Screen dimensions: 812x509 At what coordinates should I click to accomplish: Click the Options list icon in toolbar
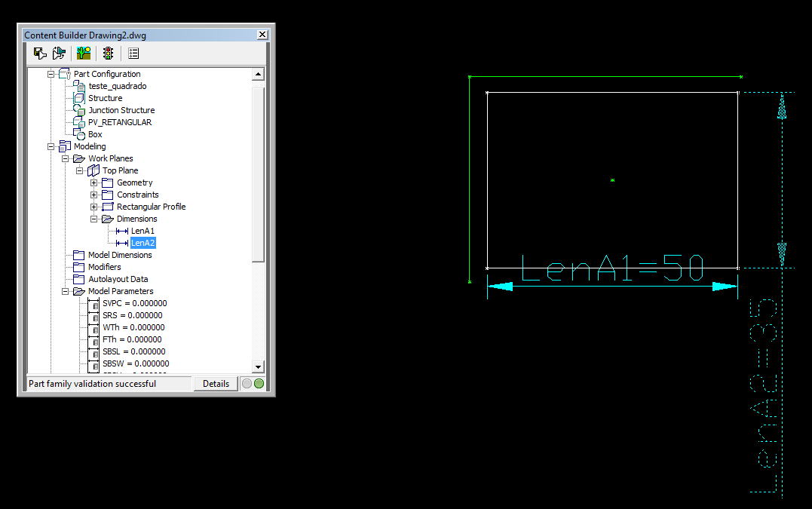click(x=133, y=54)
